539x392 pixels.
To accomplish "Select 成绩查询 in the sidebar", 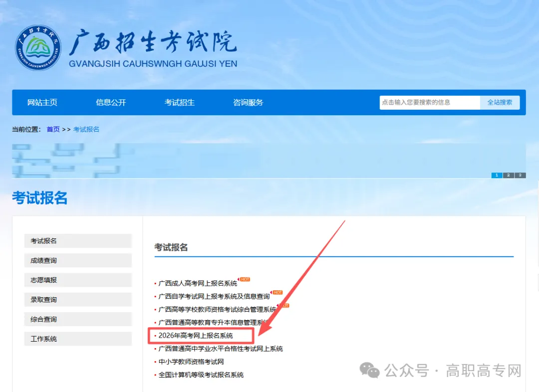I will (x=78, y=260).
